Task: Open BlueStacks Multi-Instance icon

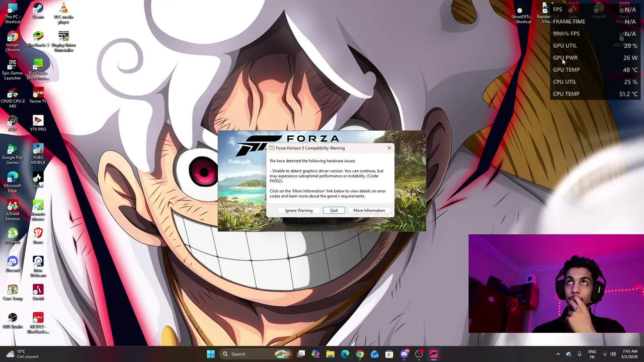Action: click(x=38, y=70)
